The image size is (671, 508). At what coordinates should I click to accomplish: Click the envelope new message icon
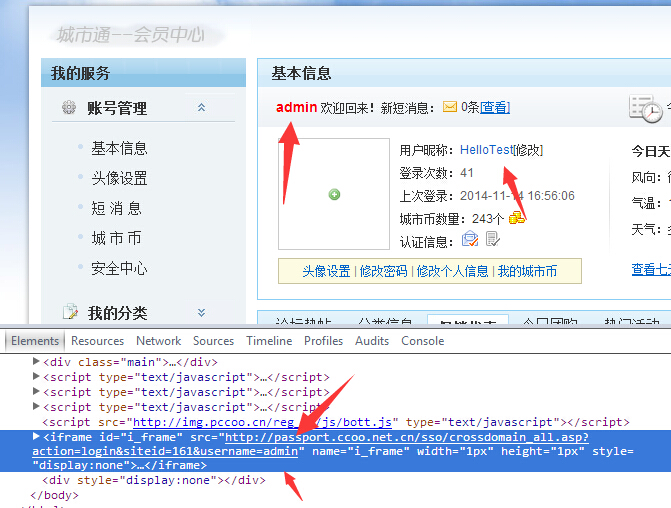coord(449,106)
